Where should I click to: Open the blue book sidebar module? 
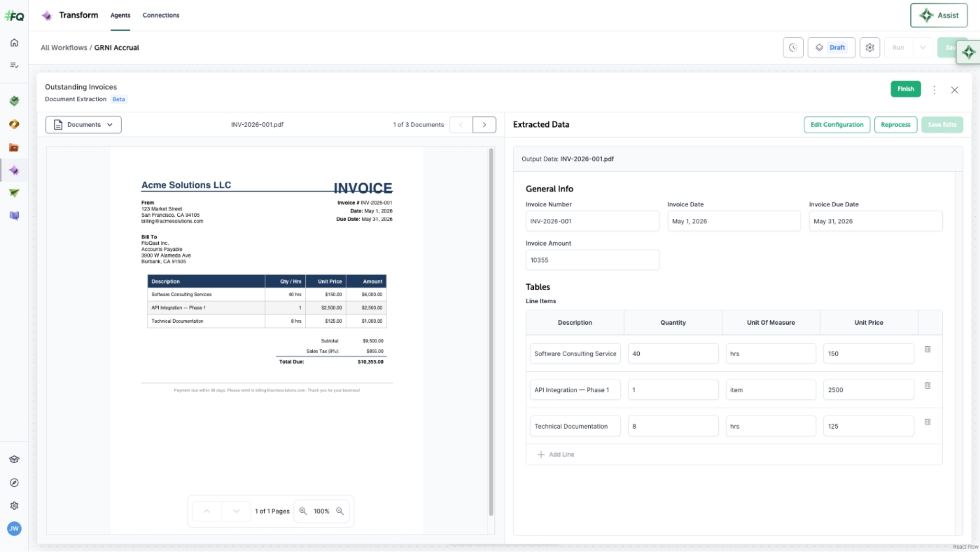click(14, 215)
